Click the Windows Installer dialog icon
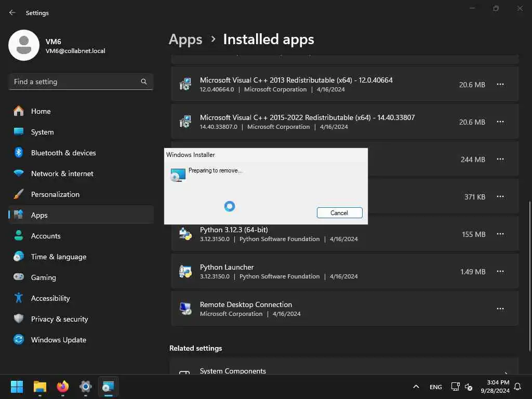The width and height of the screenshot is (532, 399). pyautogui.click(x=178, y=175)
